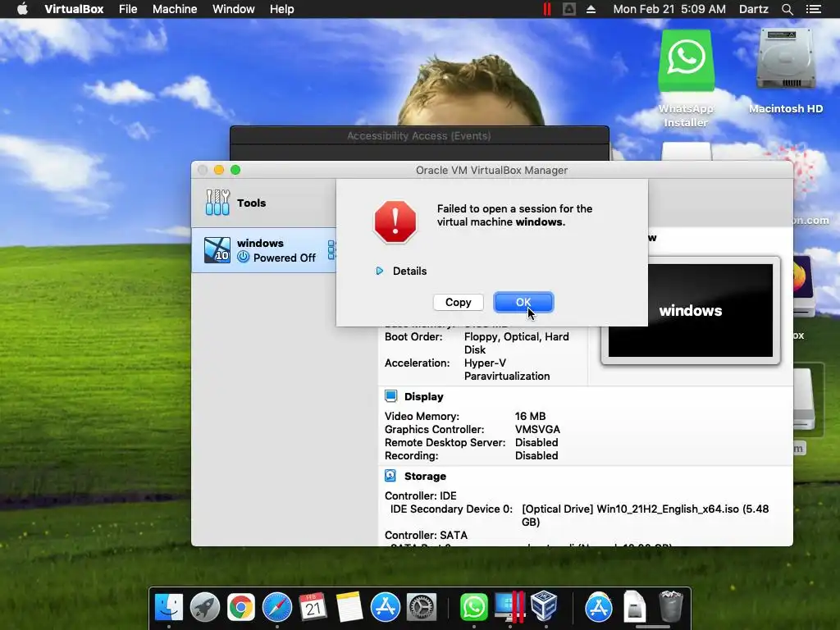Viewport: 840px width, 630px height.
Task: Open the Display section header
Action: tap(424, 397)
